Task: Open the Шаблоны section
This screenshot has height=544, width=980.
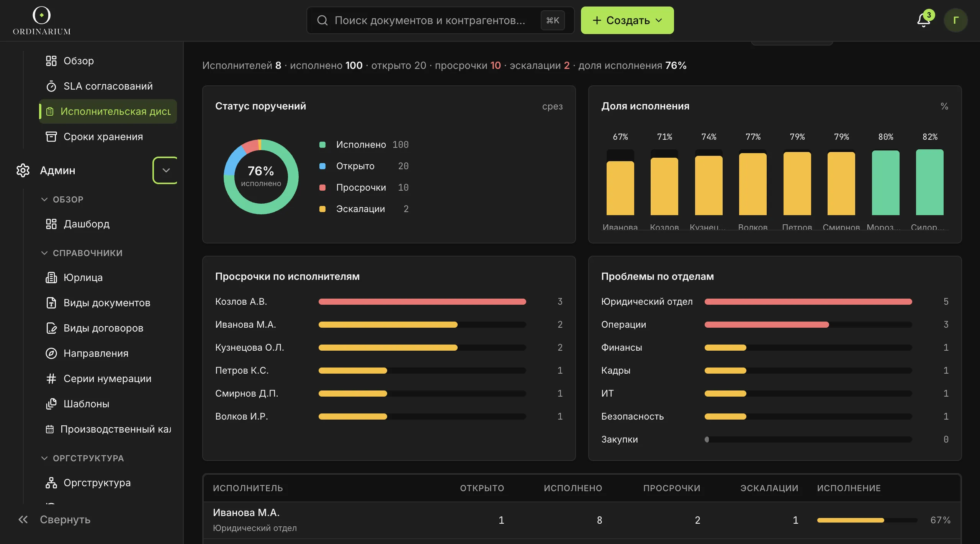Action: point(108,404)
